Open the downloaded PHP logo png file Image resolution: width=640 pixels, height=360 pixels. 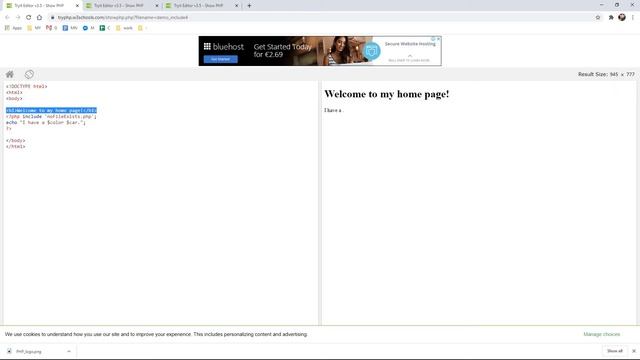point(29,351)
